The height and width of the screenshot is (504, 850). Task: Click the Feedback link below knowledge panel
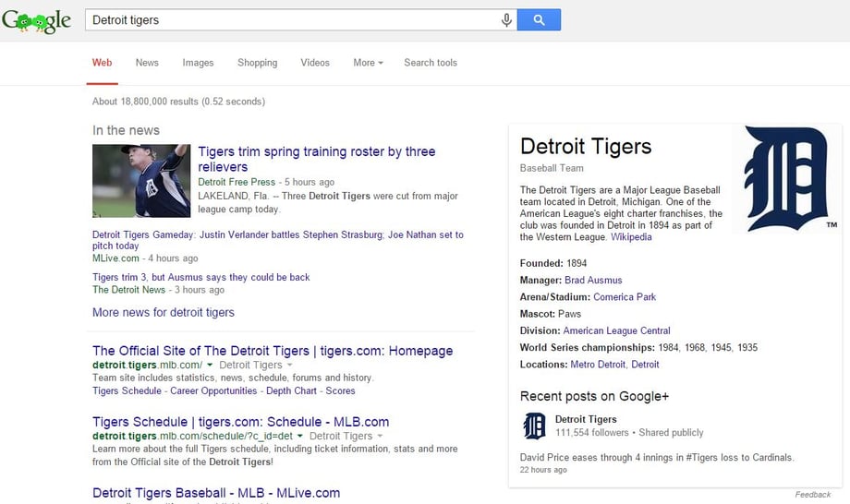tap(813, 495)
